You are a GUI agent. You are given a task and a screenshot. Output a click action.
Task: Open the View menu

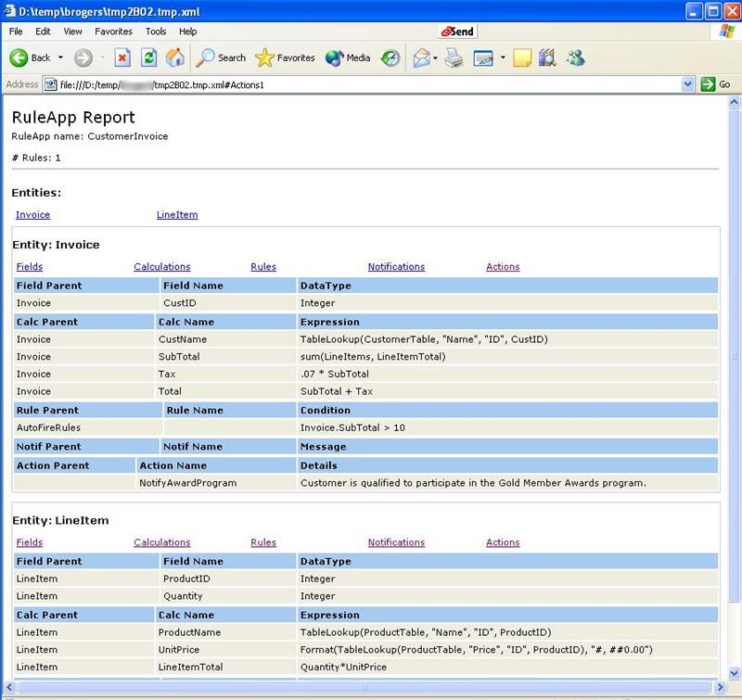[72, 32]
